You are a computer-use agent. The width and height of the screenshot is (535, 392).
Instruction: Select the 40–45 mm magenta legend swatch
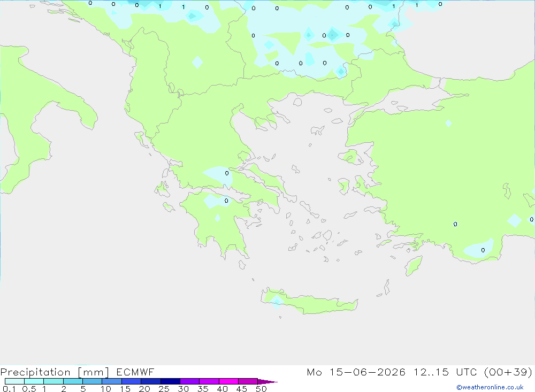click(x=228, y=381)
